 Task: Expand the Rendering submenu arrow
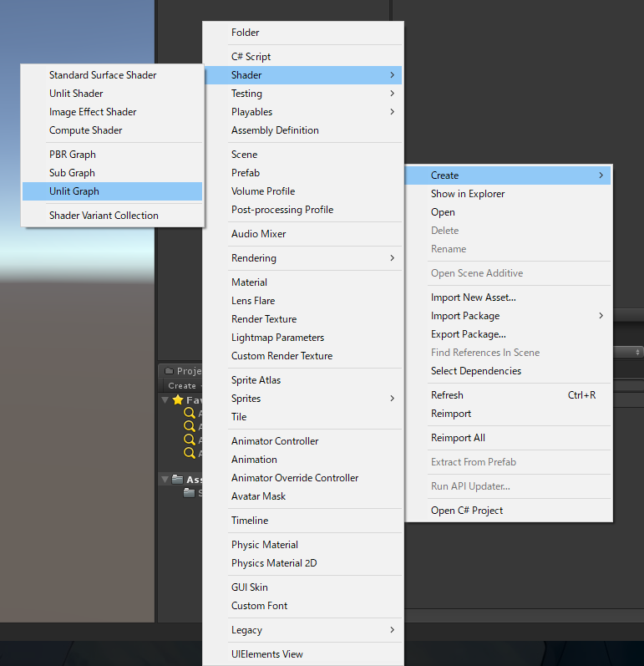click(393, 258)
